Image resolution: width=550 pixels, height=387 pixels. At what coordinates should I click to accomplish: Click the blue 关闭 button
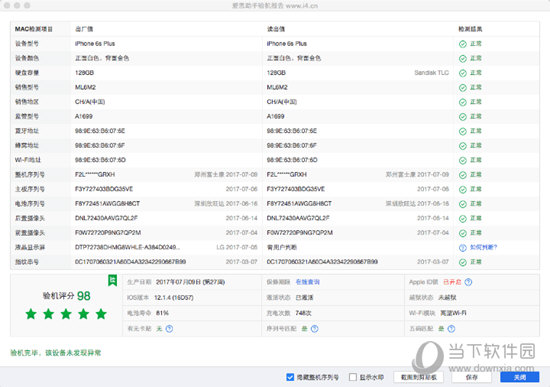[x=519, y=377]
